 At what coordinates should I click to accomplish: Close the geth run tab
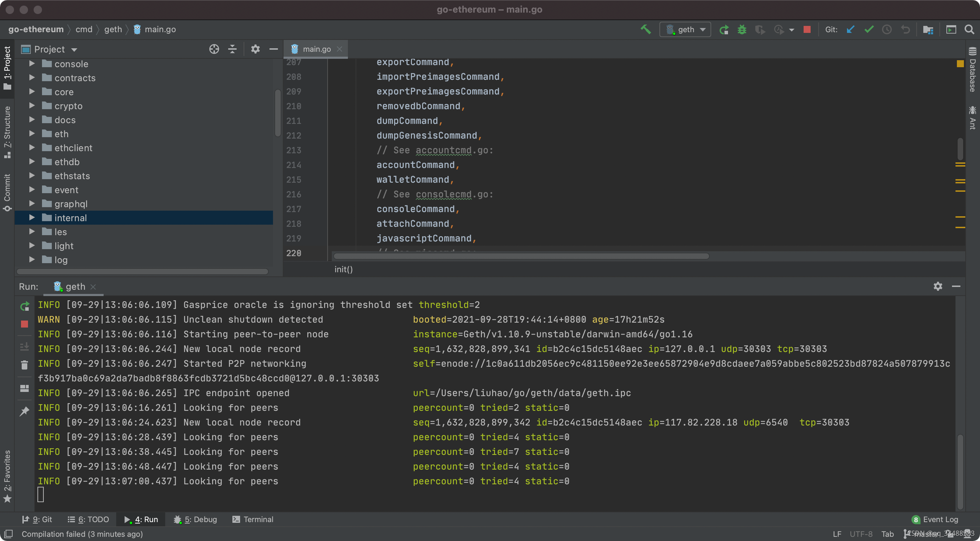click(x=93, y=287)
